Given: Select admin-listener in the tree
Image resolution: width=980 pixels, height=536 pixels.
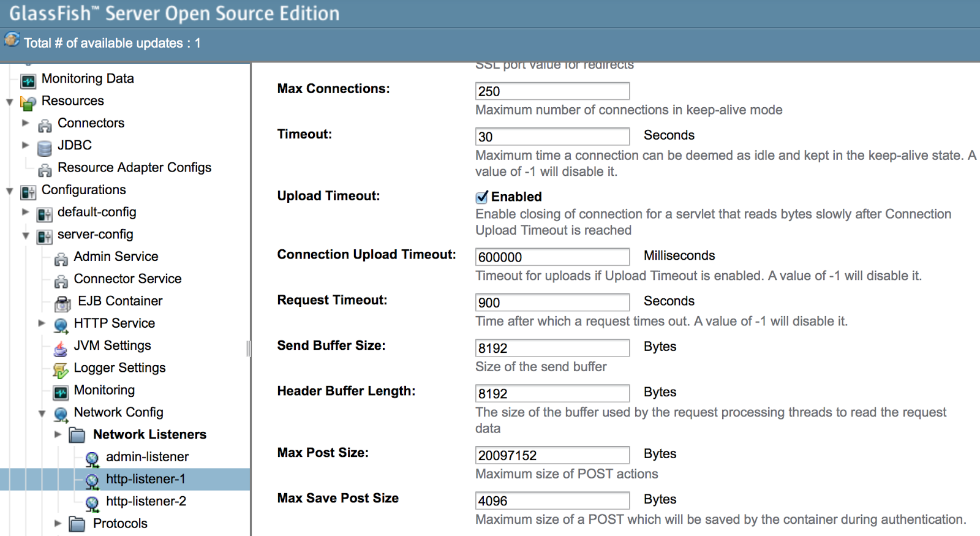Looking at the screenshot, I should click(147, 456).
